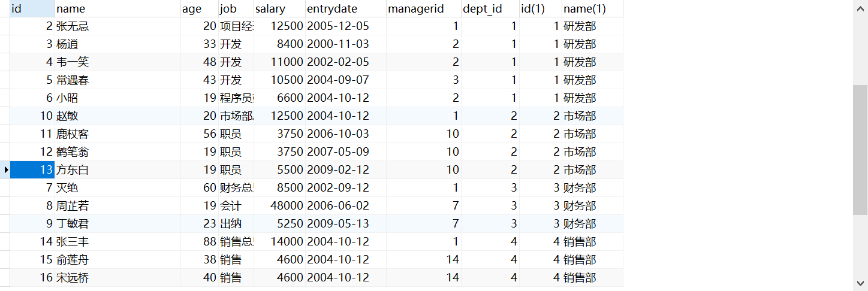The height and width of the screenshot is (291, 868).
Task: Select the name cell 丁敏君
Action: tap(117, 224)
